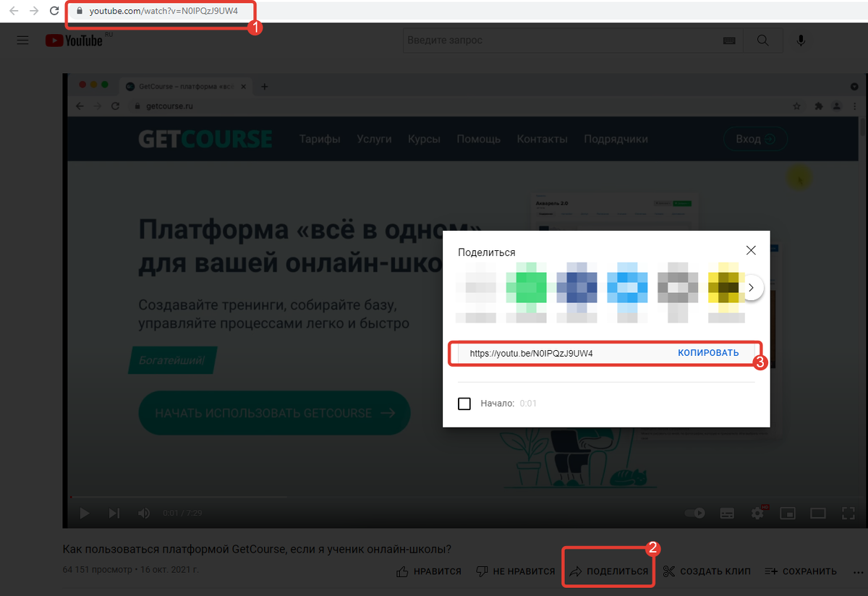The width and height of the screenshot is (868, 596).
Task: Reload the YouTube page
Action: tap(54, 12)
